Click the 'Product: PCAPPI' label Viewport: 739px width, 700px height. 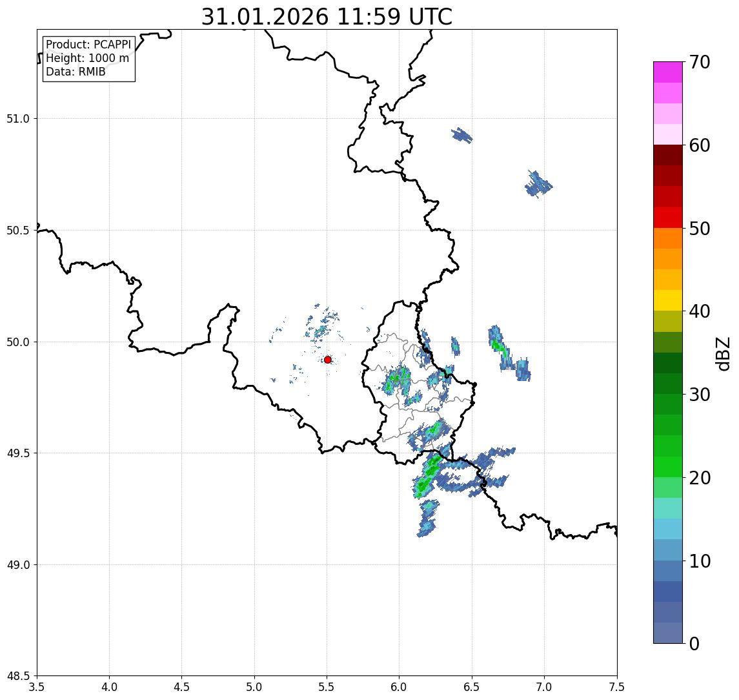pos(88,45)
